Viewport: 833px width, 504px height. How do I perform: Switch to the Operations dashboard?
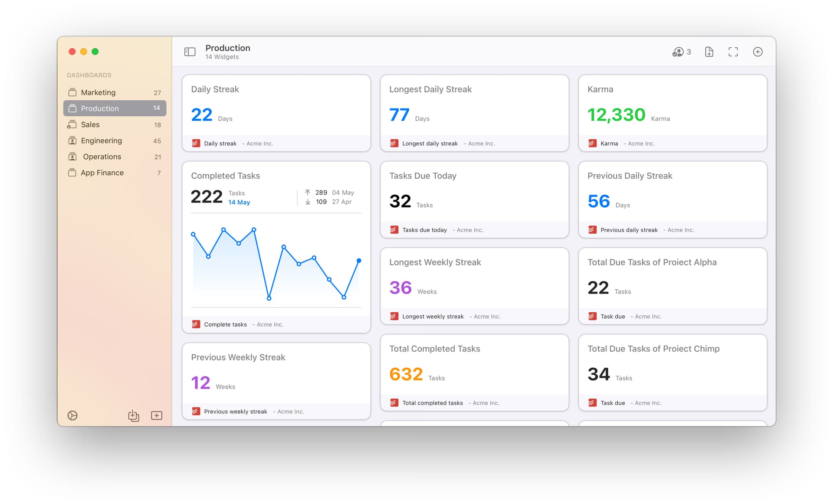(x=115, y=157)
